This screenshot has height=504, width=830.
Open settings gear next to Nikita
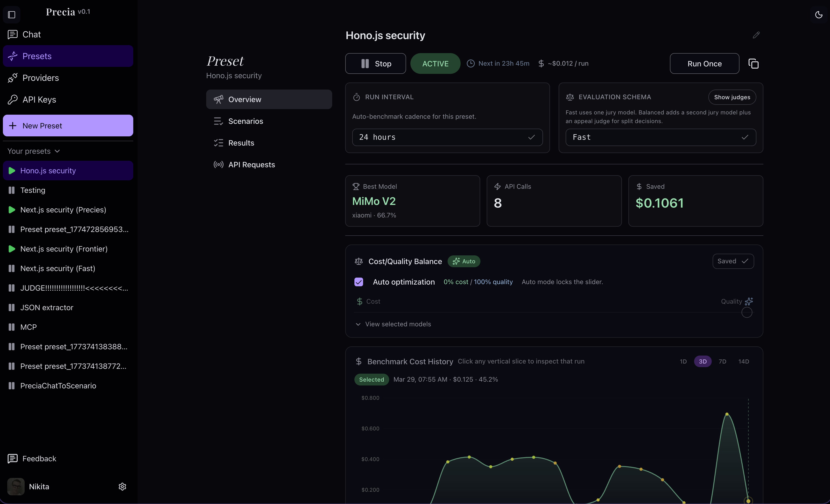point(122,486)
